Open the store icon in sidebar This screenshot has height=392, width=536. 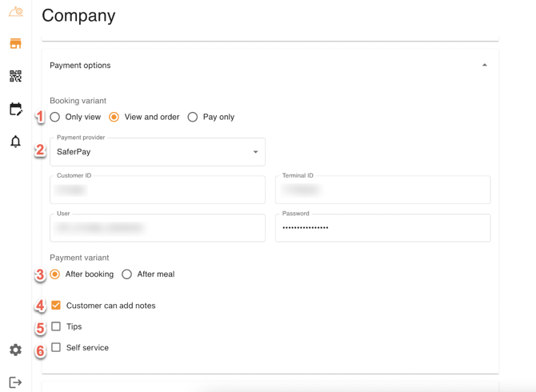click(15, 44)
